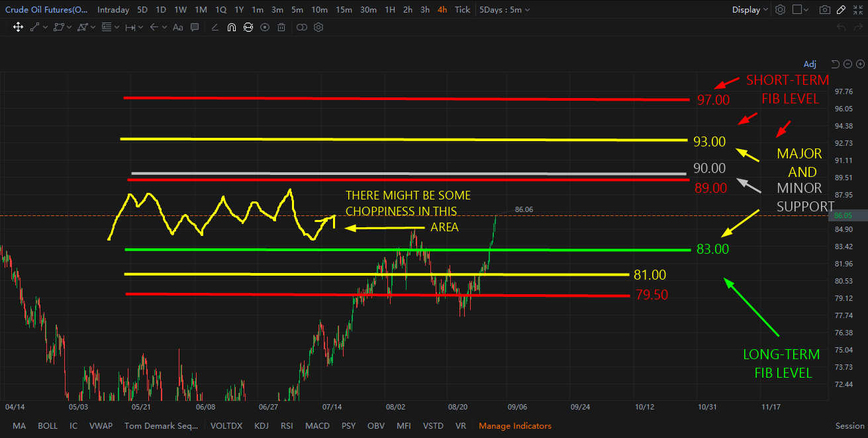
Task: Select the pattern drawing tool
Action: pyautogui.click(x=83, y=27)
